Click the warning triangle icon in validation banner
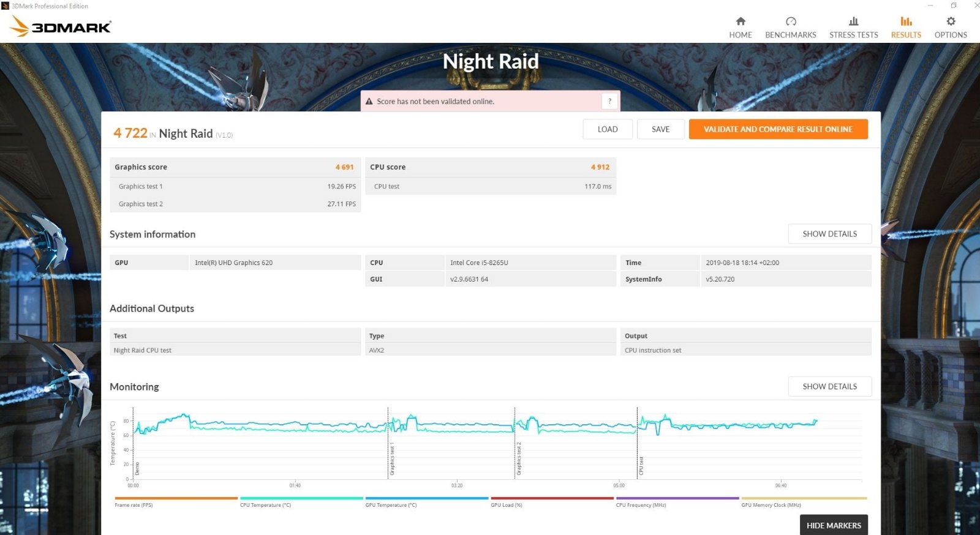980x535 pixels. 369,102
